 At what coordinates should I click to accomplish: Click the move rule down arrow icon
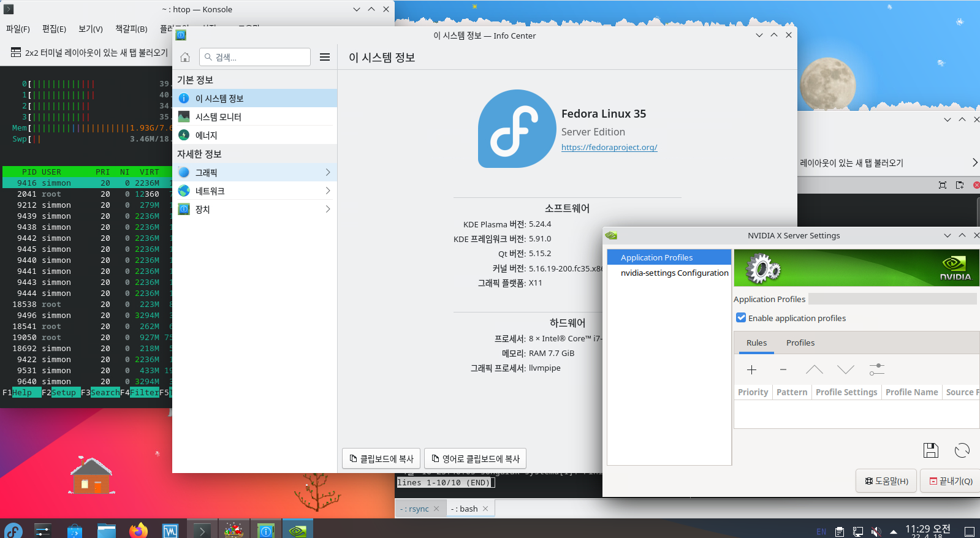pos(846,369)
